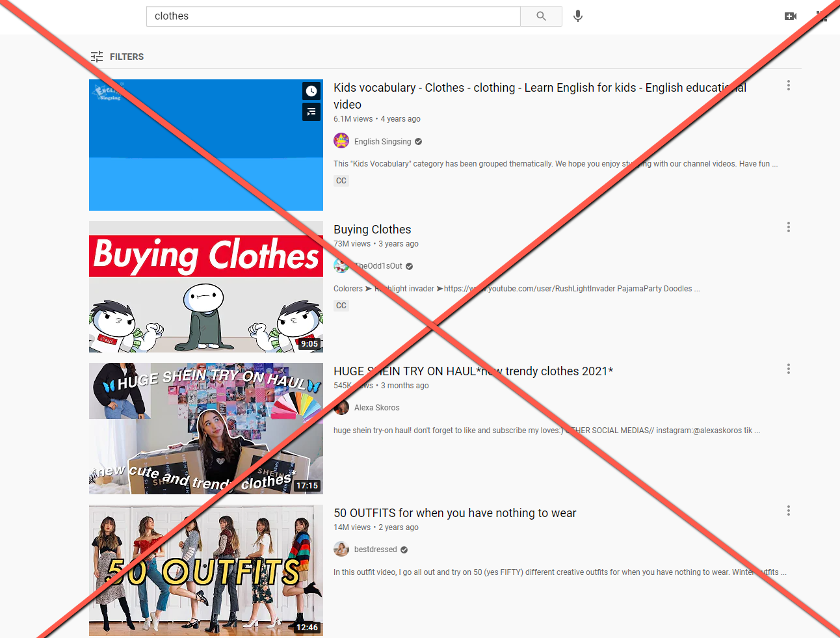Screen dimensions: 840x638
Task: Click '6.1M views' text under Kids vocabulary
Action: [353, 119]
